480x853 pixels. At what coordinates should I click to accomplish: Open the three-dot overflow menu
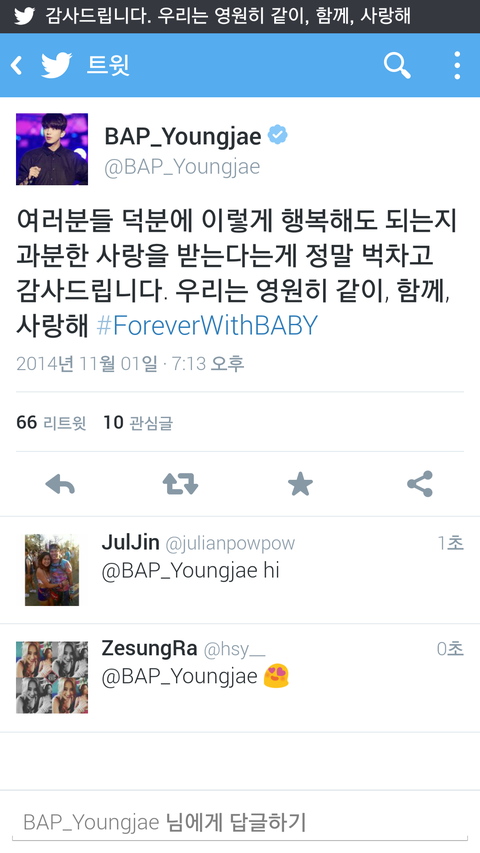[457, 66]
